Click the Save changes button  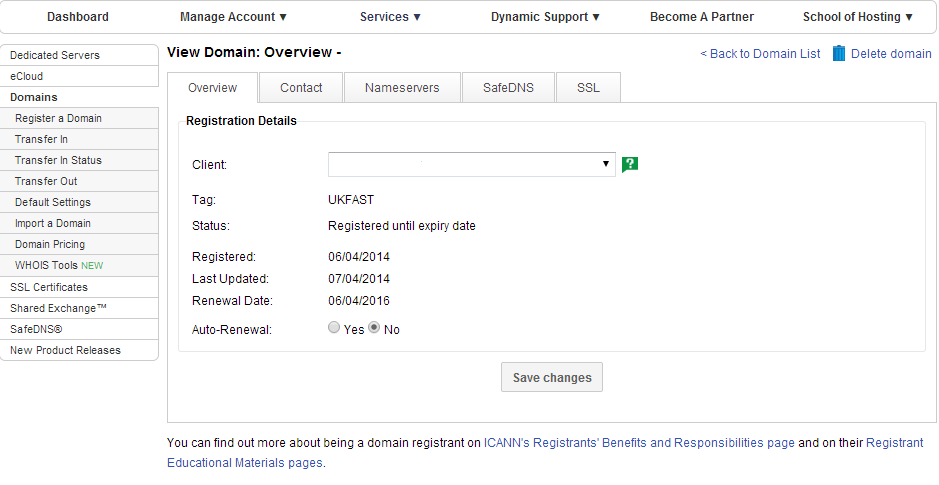click(x=552, y=377)
